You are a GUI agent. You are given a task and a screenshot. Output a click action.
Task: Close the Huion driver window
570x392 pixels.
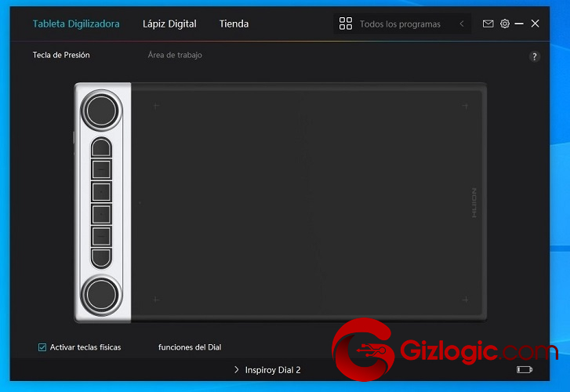pyautogui.click(x=535, y=24)
